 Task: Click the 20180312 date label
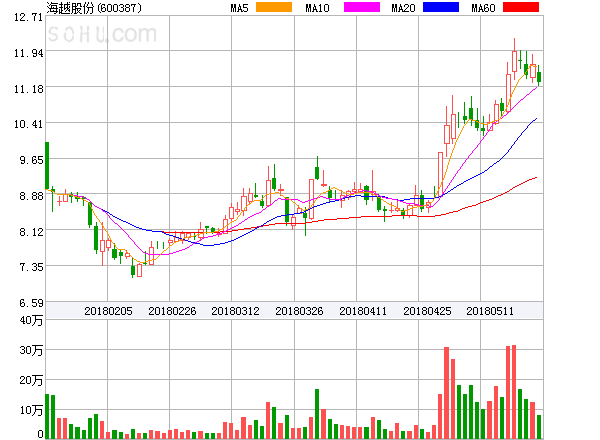tap(235, 311)
